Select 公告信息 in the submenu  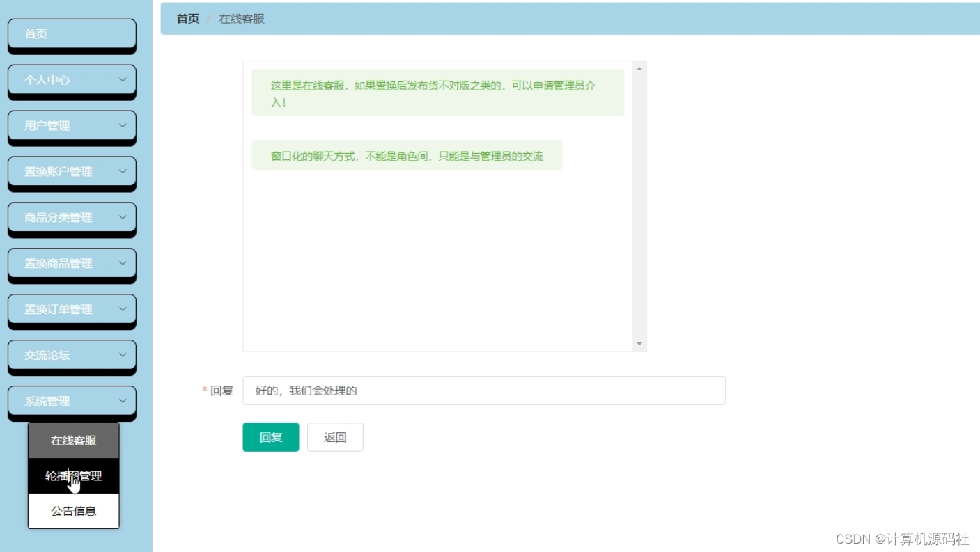click(74, 511)
